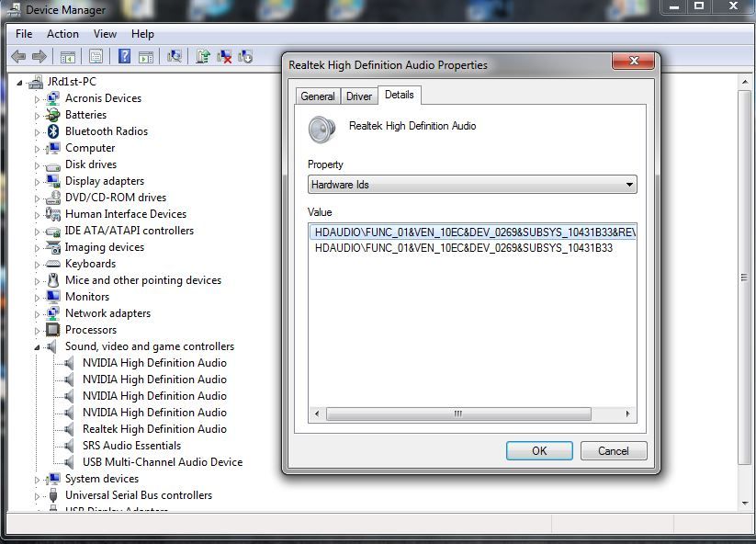
Task: Select the Human Interface Devices label
Action: [126, 214]
